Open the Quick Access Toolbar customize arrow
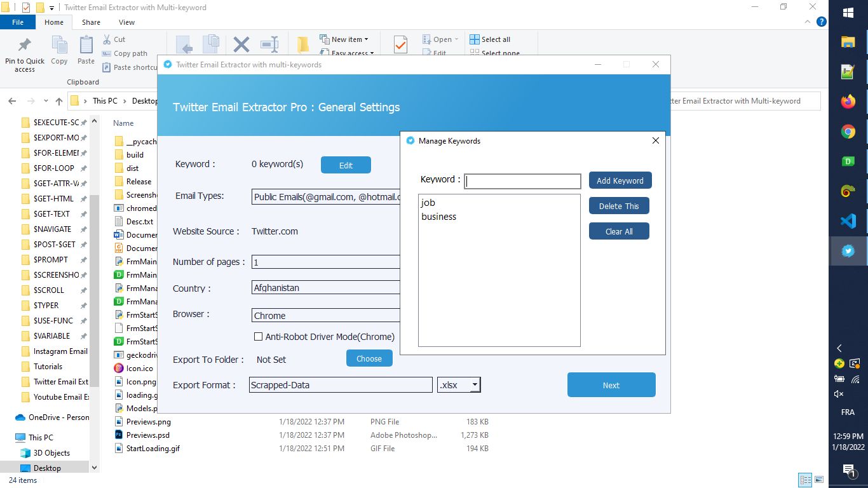Image resolution: width=868 pixels, height=488 pixels. point(51,8)
